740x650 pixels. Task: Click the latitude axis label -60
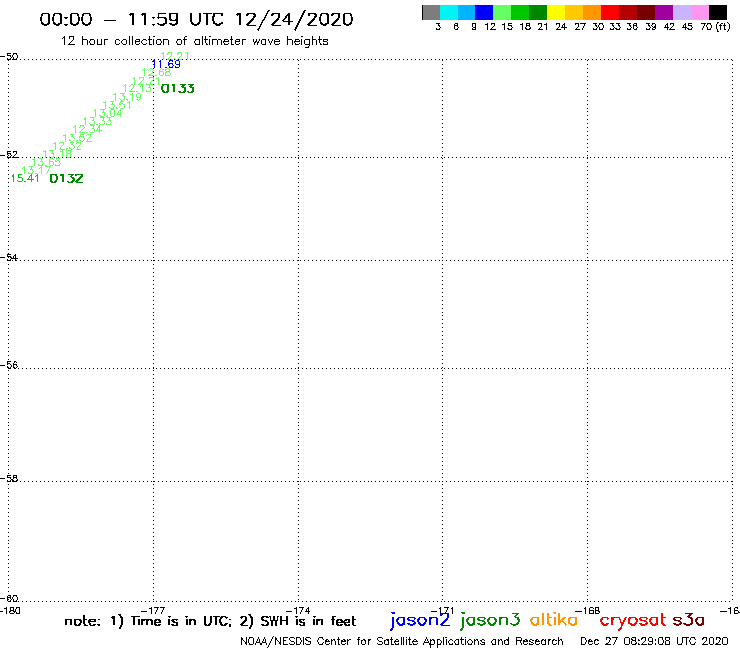(9, 598)
